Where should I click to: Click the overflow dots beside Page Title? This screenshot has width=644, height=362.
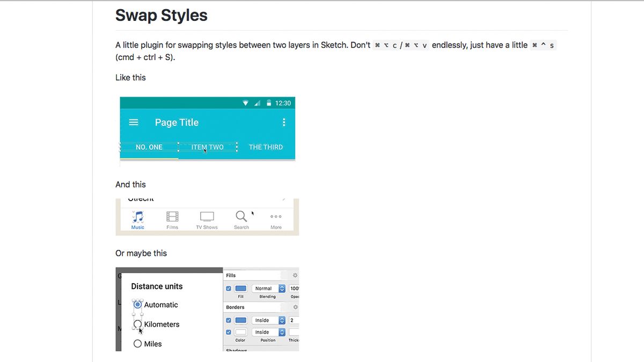click(x=284, y=122)
